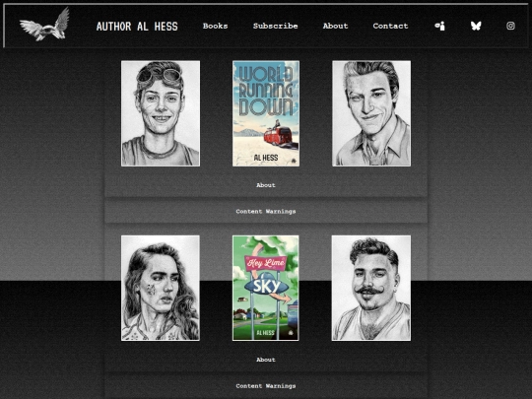Expand About under World Running Down
The width and height of the screenshot is (532, 399).
point(266,185)
